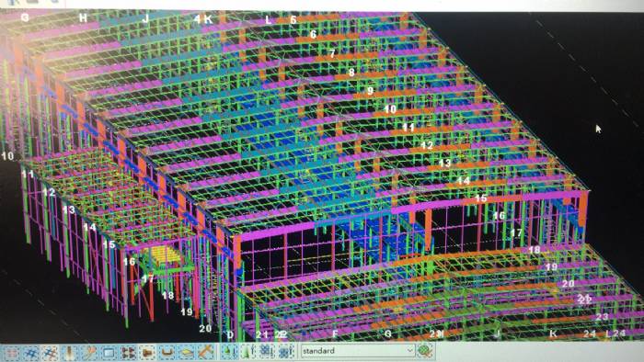
Task: Activate the second green cone objects icon
Action: click(247, 351)
